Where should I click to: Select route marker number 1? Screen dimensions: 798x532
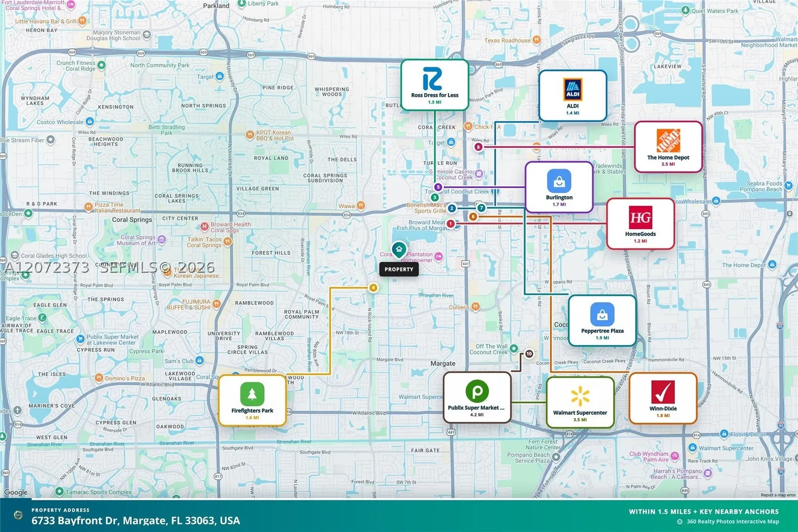[450, 224]
